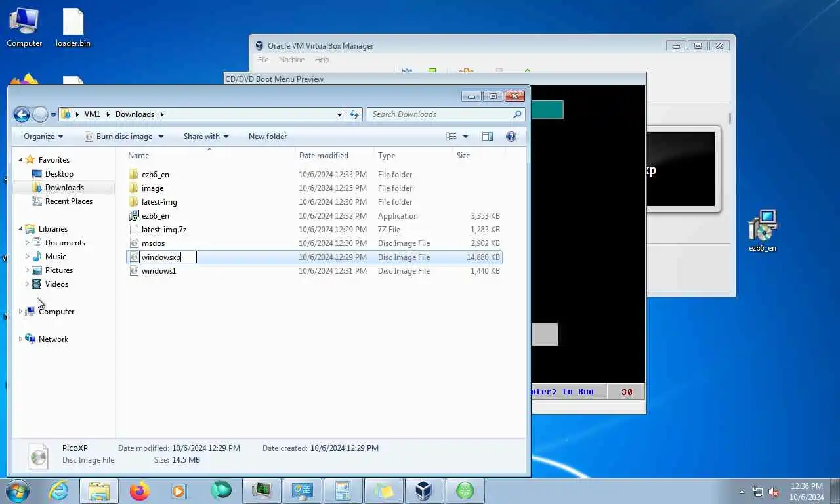Open the address bar previous locations dropdown
This screenshot has width=840, height=504.
(x=339, y=114)
